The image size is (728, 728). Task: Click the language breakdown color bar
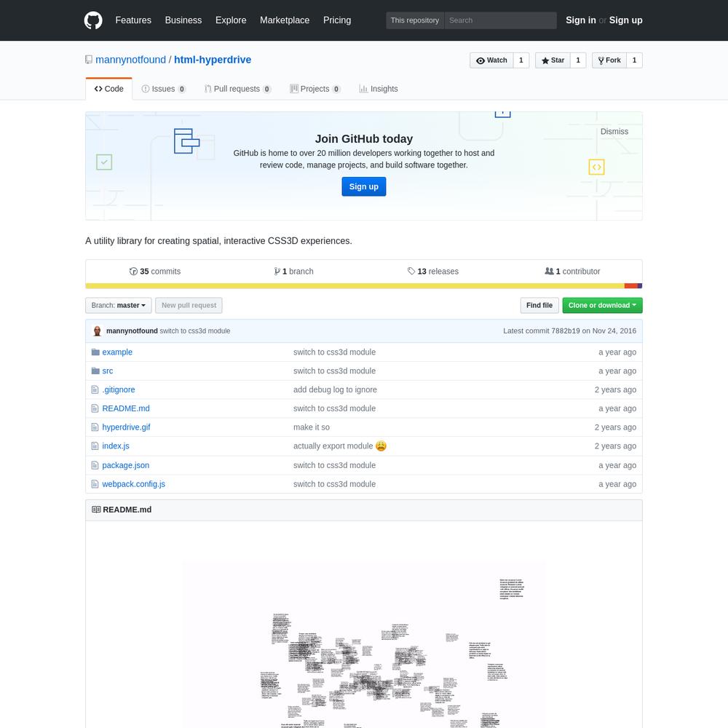pyautogui.click(x=364, y=286)
